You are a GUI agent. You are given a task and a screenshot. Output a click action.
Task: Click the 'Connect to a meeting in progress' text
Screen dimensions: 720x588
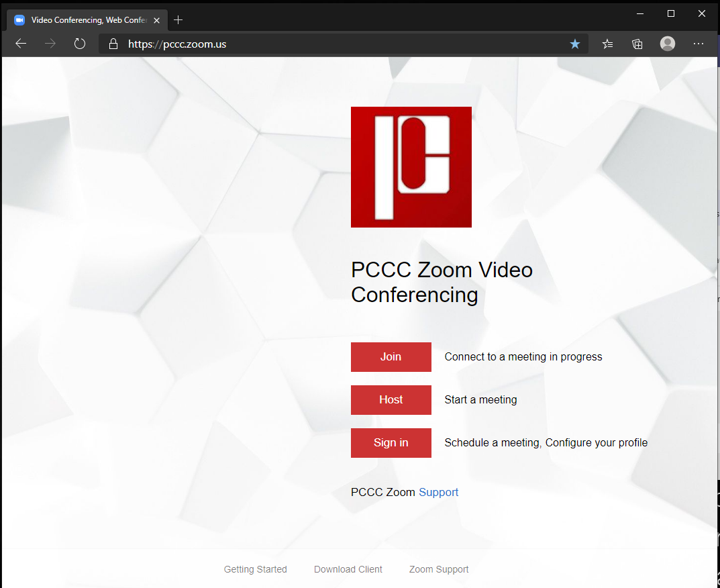523,357
